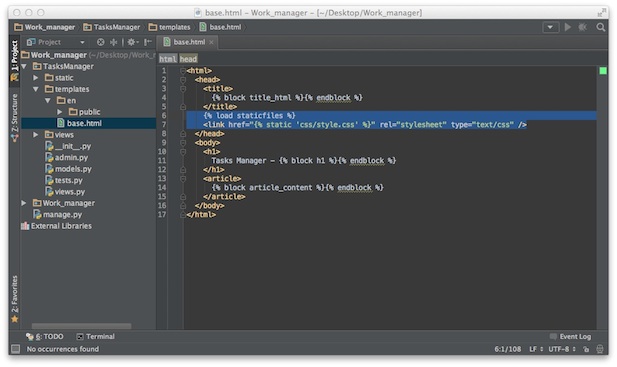Viewport: 617px width, 367px height.
Task: Click the Hector inspection profile icon
Action: (x=600, y=349)
